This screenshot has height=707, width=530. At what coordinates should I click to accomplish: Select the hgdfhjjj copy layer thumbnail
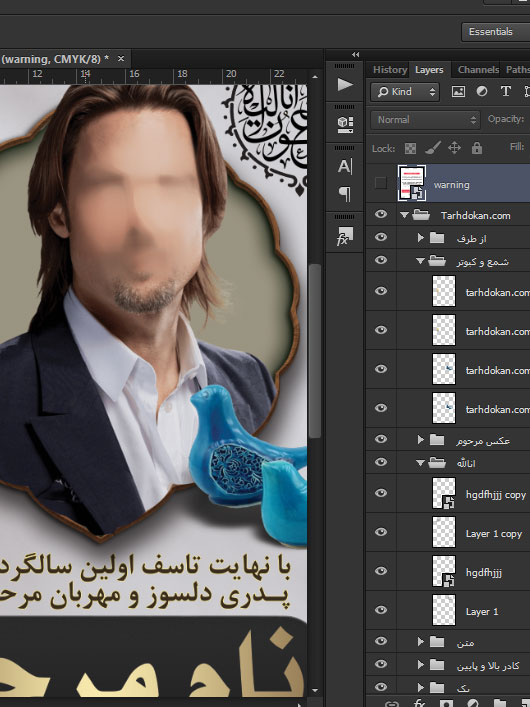[x=444, y=493]
